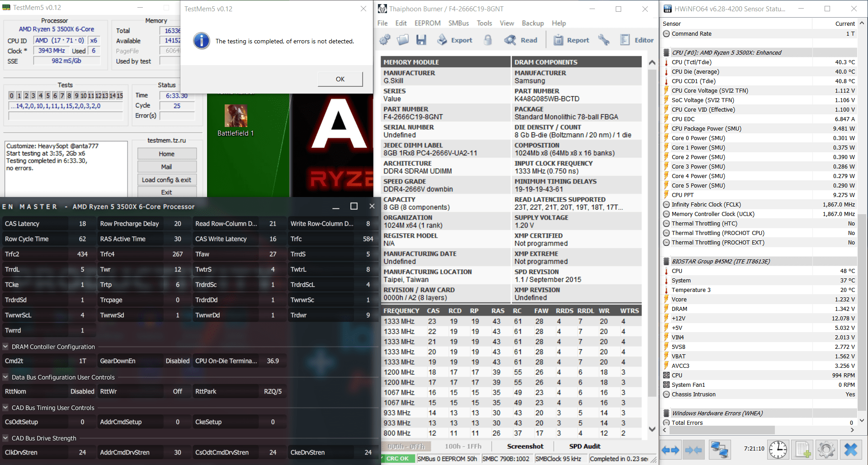This screenshot has width=868, height=465.
Task: Open the Help menu in Thaiphoon Burner
Action: (x=559, y=23)
